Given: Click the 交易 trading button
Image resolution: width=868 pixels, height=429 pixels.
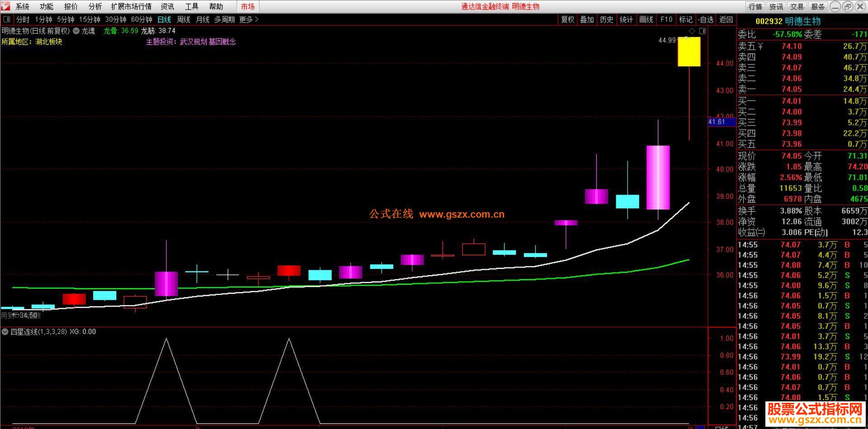Looking at the screenshot, I should point(797,6).
